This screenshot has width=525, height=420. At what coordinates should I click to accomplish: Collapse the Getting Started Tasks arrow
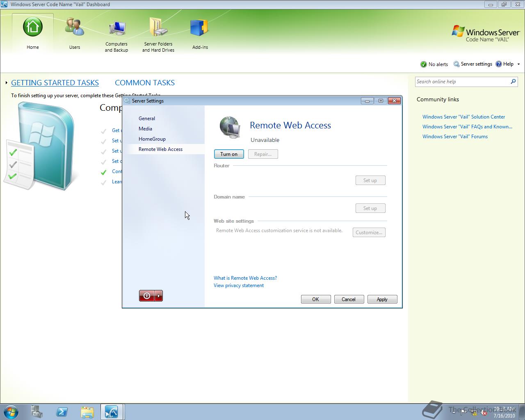(7, 83)
